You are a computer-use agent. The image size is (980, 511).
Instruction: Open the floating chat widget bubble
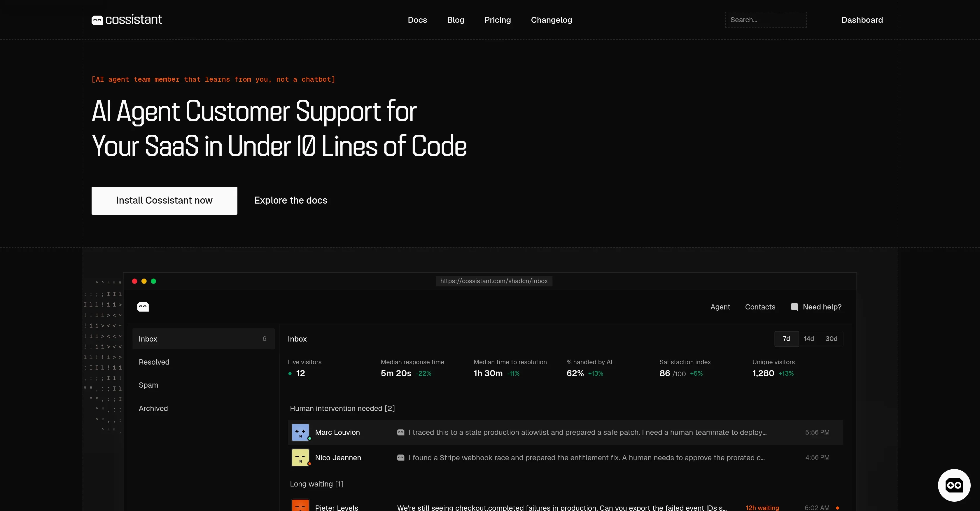coord(954,485)
